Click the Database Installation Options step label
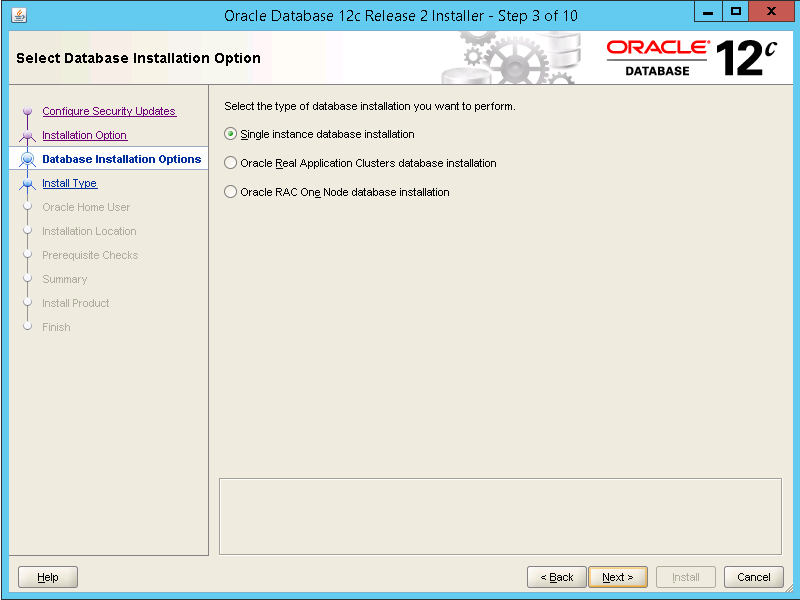This screenshot has width=800, height=600. pyautogui.click(x=121, y=159)
